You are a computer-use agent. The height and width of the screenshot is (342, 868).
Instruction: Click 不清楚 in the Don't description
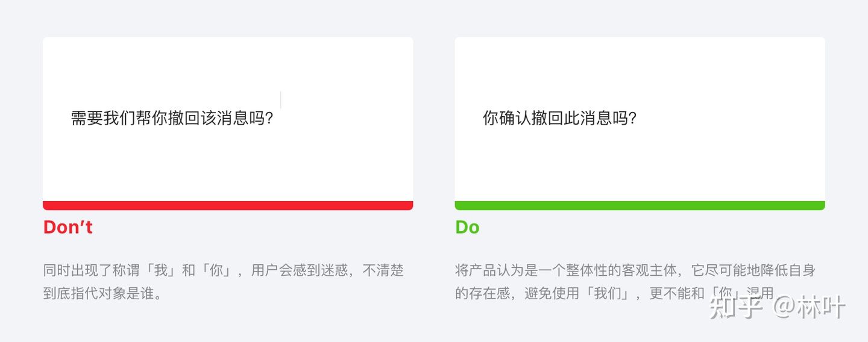(383, 270)
